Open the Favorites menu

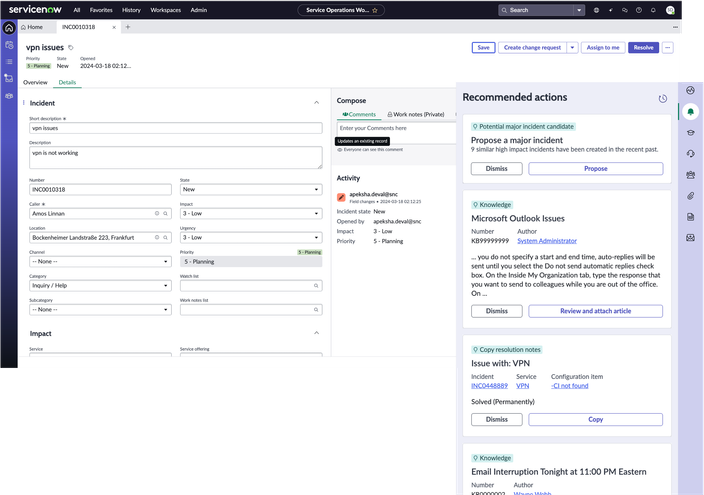(101, 10)
